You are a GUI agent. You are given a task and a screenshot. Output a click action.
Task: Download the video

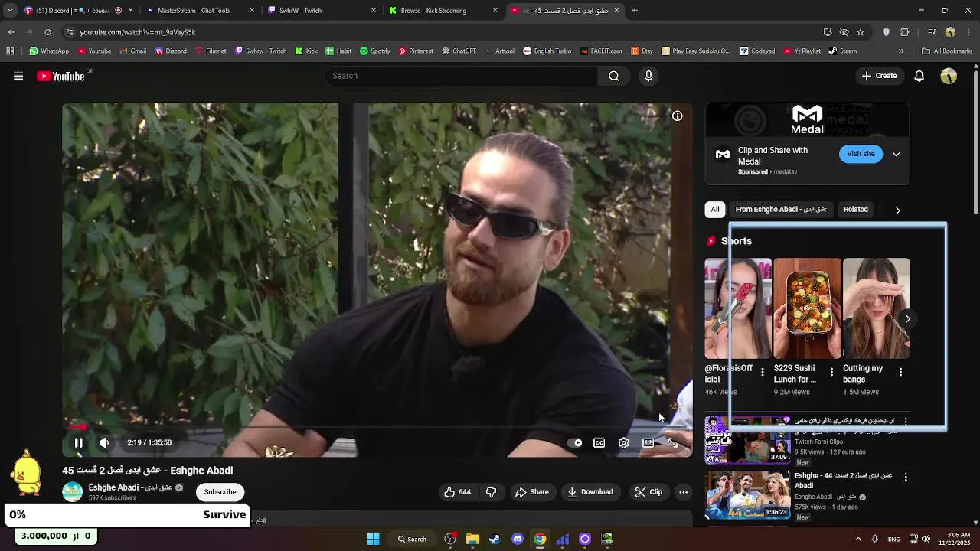coord(590,492)
